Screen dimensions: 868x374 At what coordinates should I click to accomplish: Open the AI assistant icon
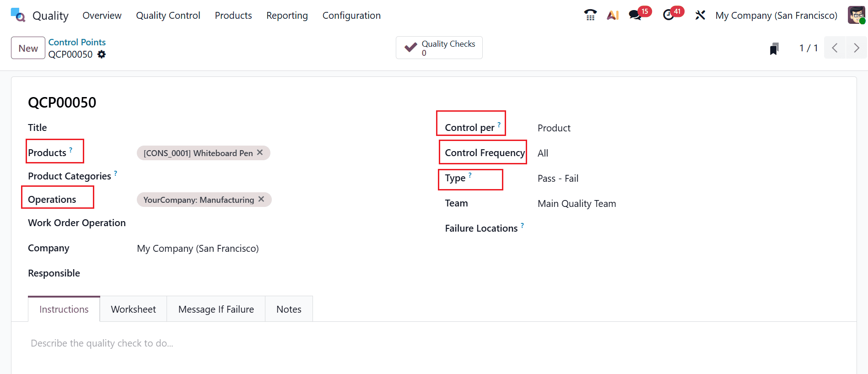click(613, 15)
